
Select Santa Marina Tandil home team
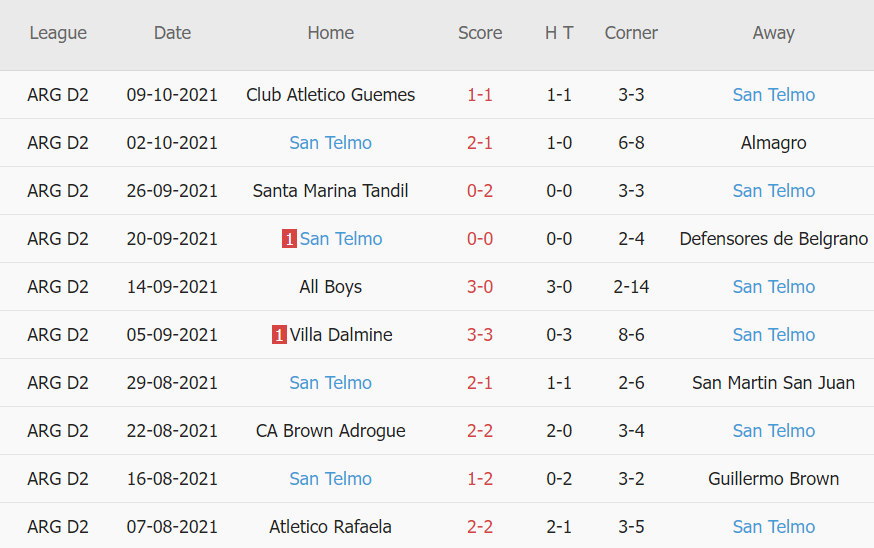tap(331, 191)
